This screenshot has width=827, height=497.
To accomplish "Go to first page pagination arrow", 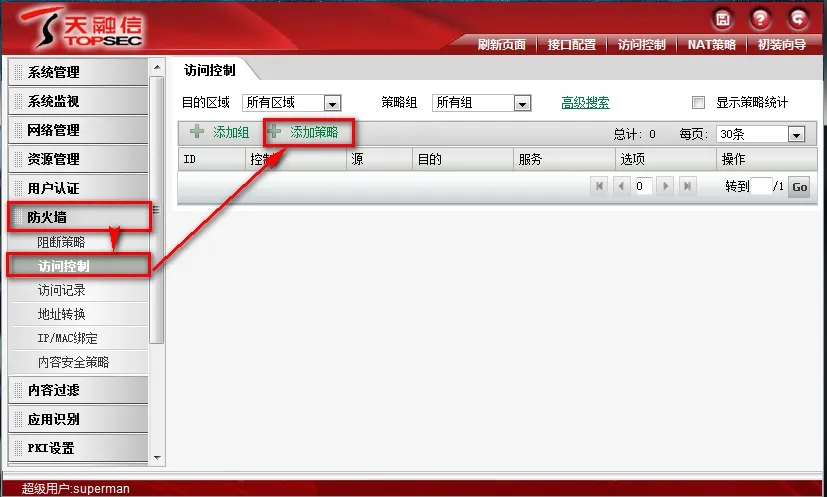I will pyautogui.click(x=599, y=186).
